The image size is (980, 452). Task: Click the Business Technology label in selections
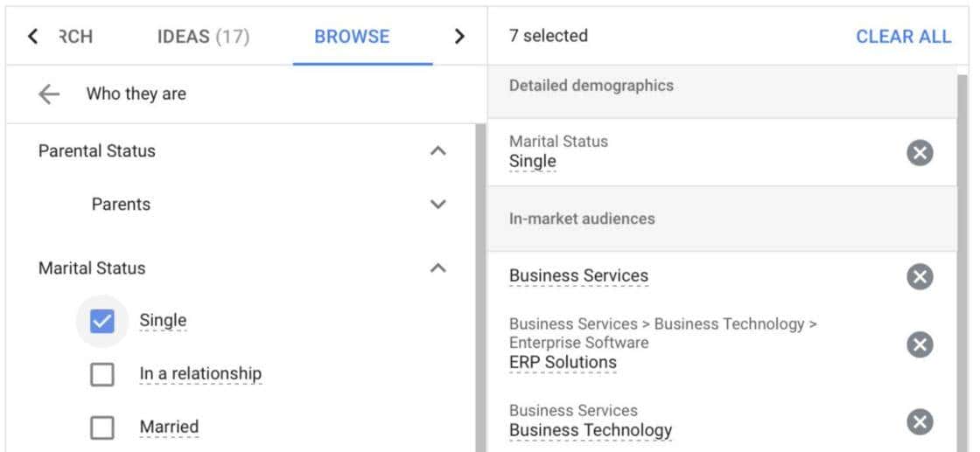point(591,430)
